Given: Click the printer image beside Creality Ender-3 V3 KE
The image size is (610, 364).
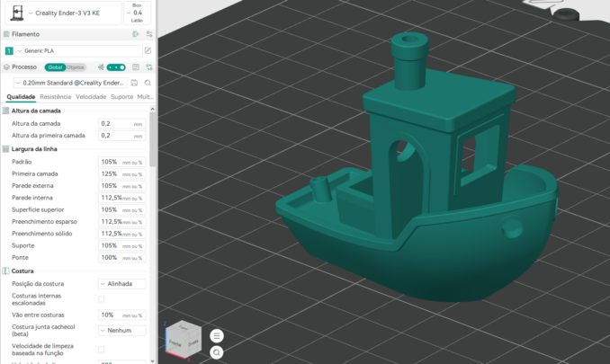Looking at the screenshot, I should coord(17,13).
